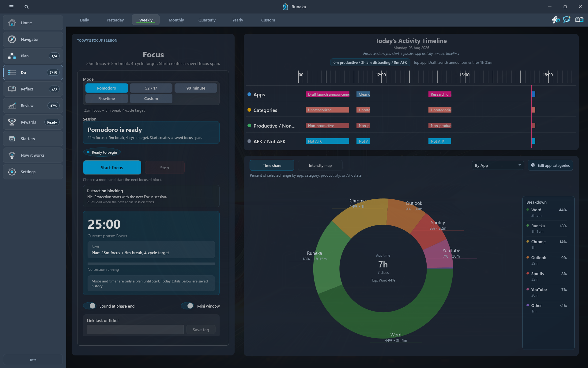
Task: Switch to the Yearly tab
Action: (x=238, y=20)
